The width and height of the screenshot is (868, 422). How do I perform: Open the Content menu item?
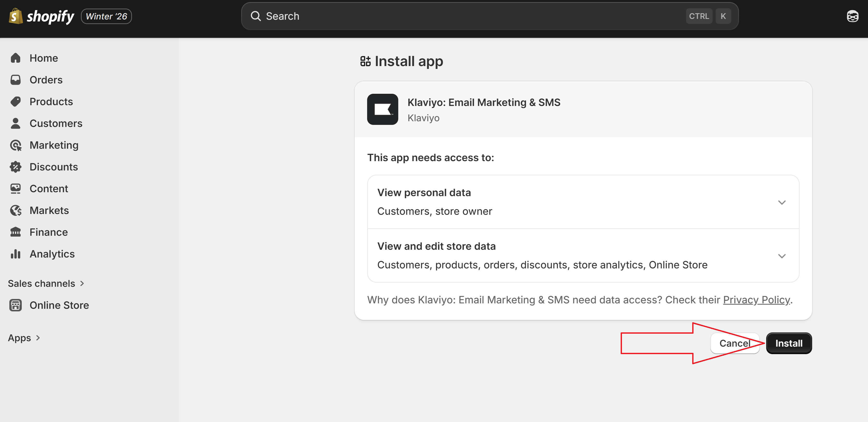pos(48,189)
